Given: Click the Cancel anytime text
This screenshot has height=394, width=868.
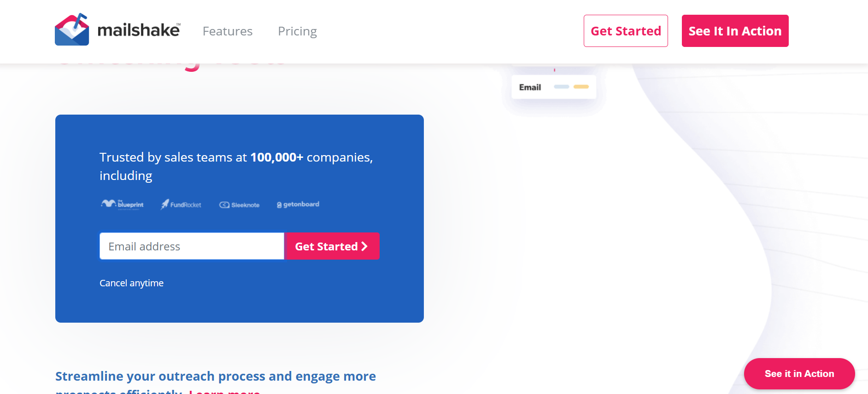Looking at the screenshot, I should pos(131,283).
